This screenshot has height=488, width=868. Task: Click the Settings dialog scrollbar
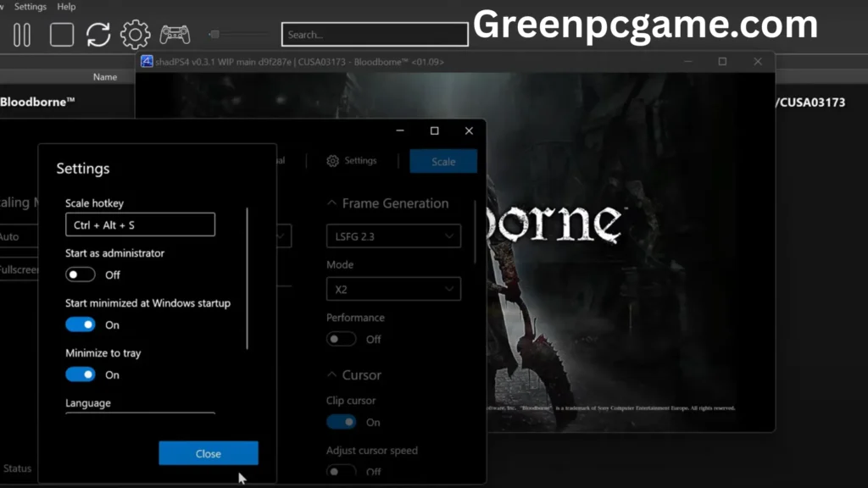pos(247,278)
